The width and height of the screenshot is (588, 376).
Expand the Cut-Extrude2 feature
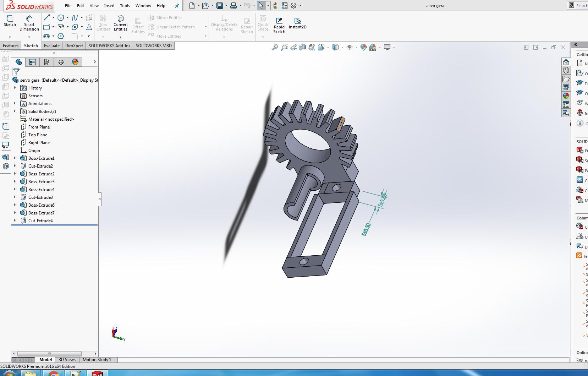15,166
